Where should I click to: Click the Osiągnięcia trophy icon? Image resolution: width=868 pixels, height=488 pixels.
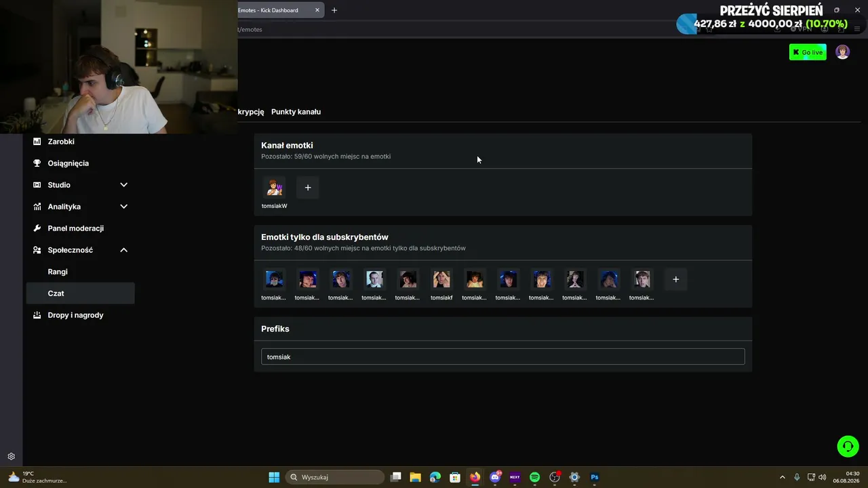tap(37, 163)
